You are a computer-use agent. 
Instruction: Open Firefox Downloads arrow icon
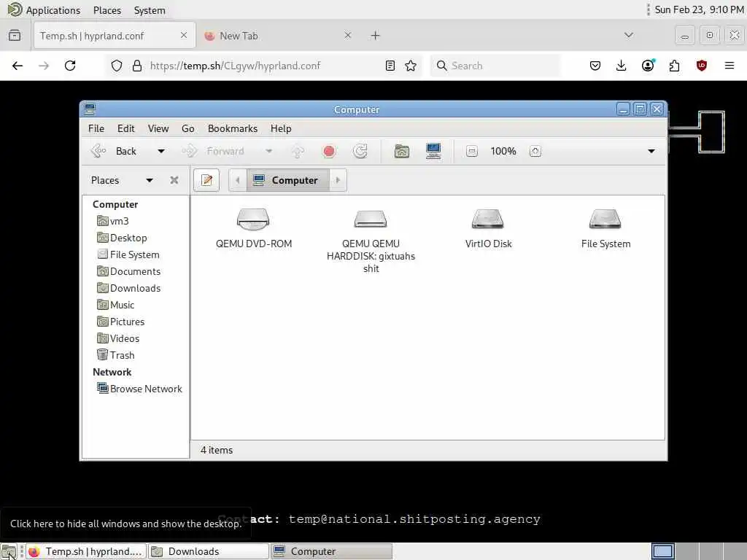622,66
